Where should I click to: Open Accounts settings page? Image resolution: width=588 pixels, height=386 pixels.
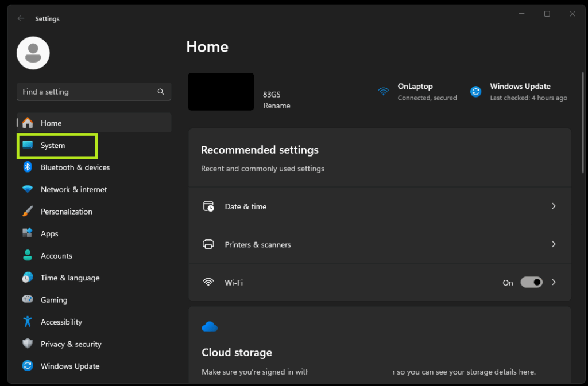[x=94, y=255]
